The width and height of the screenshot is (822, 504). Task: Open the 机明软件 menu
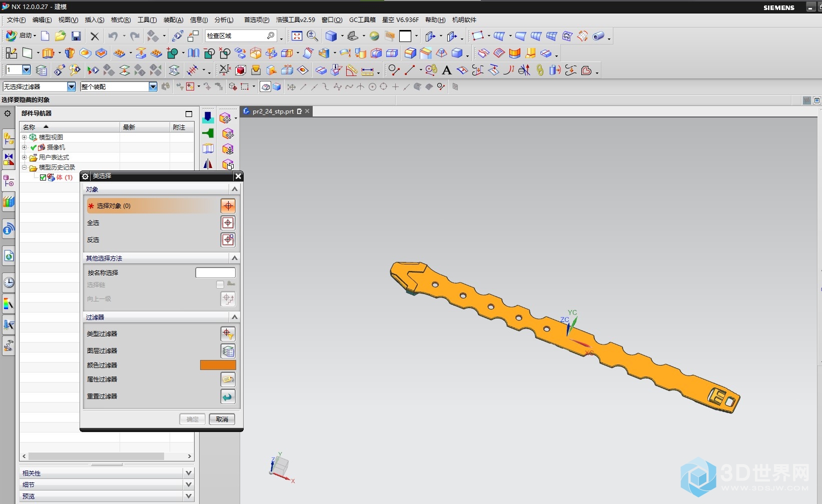pos(464,20)
